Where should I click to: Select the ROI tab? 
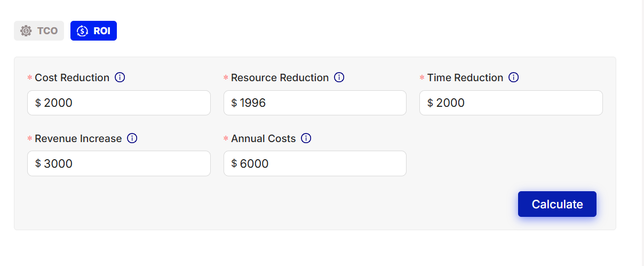93,31
